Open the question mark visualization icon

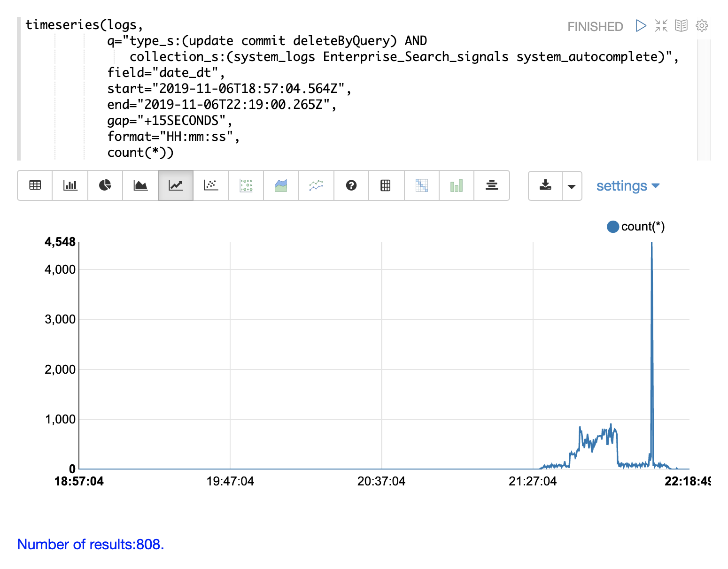(351, 185)
